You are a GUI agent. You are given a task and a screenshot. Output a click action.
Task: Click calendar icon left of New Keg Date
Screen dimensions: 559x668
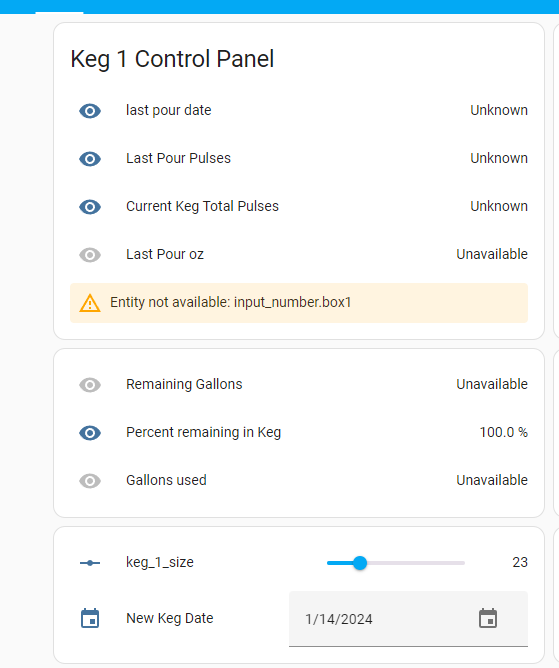90,618
